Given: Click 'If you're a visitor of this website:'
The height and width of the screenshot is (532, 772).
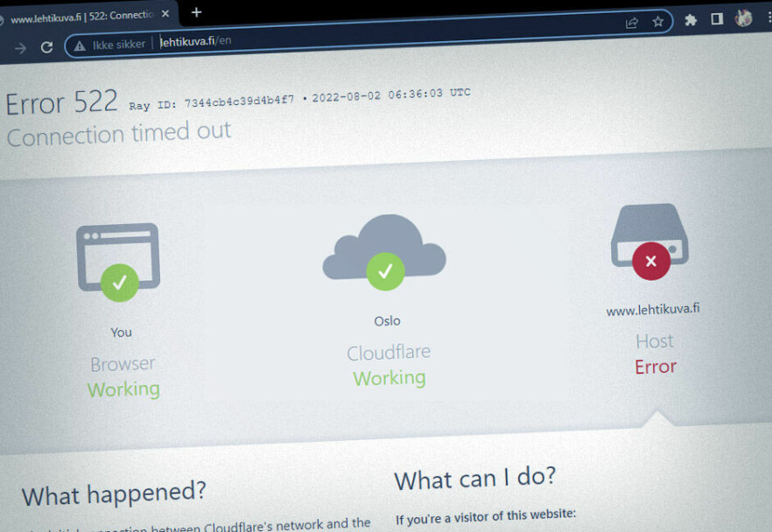Looking at the screenshot, I should coord(486,516).
